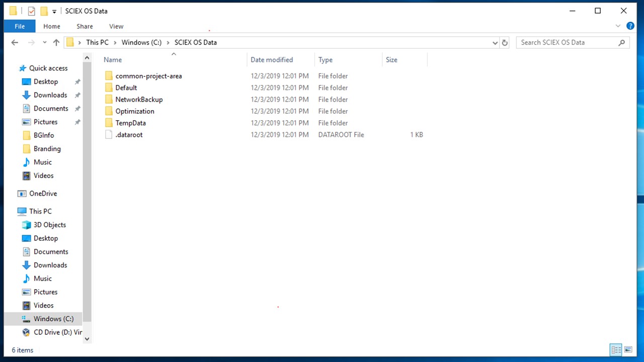
Task: Click the common-project-area folder name
Action: [x=148, y=76]
